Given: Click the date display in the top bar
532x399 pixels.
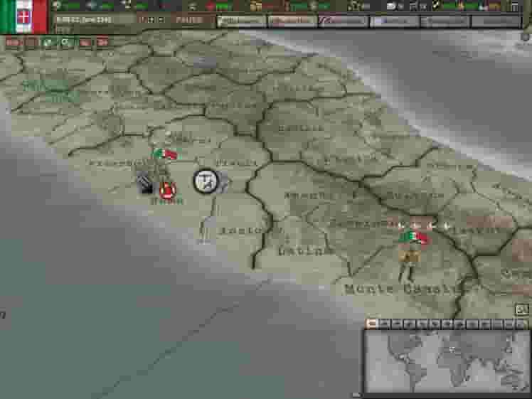Looking at the screenshot, I should click(x=84, y=20).
